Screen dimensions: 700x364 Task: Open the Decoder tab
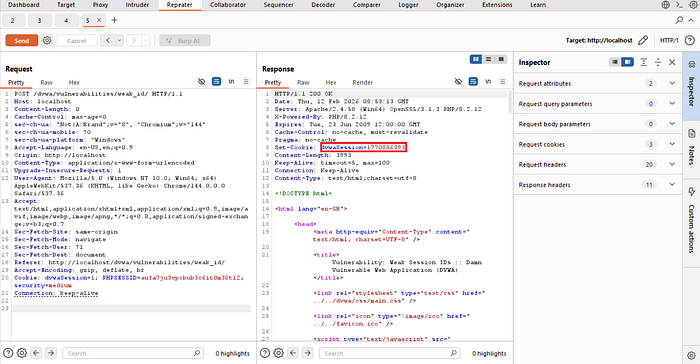pos(323,5)
